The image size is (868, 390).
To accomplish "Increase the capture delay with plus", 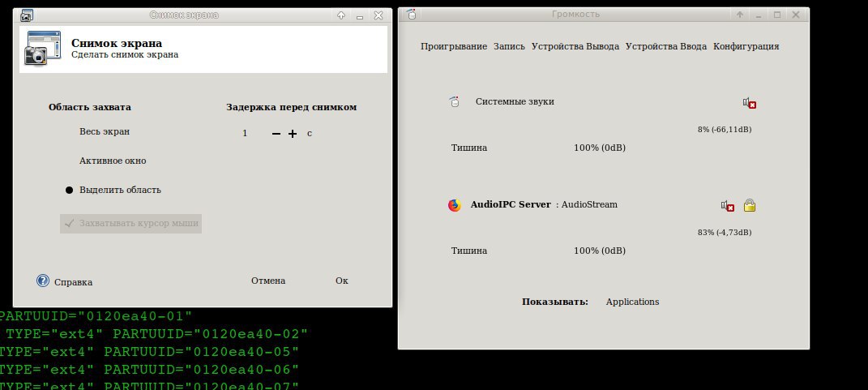I will click(x=293, y=134).
